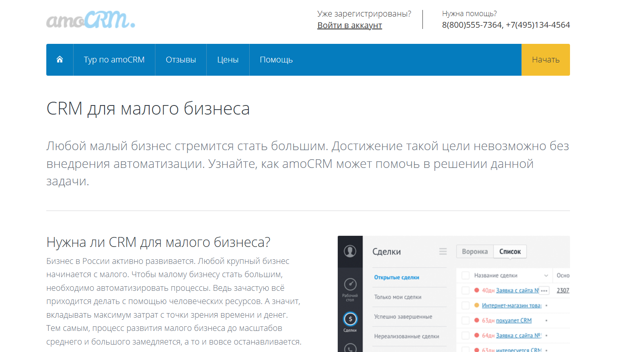This screenshot has width=644, height=352.
Task: Open Помощь in the navigation bar
Action: (276, 60)
